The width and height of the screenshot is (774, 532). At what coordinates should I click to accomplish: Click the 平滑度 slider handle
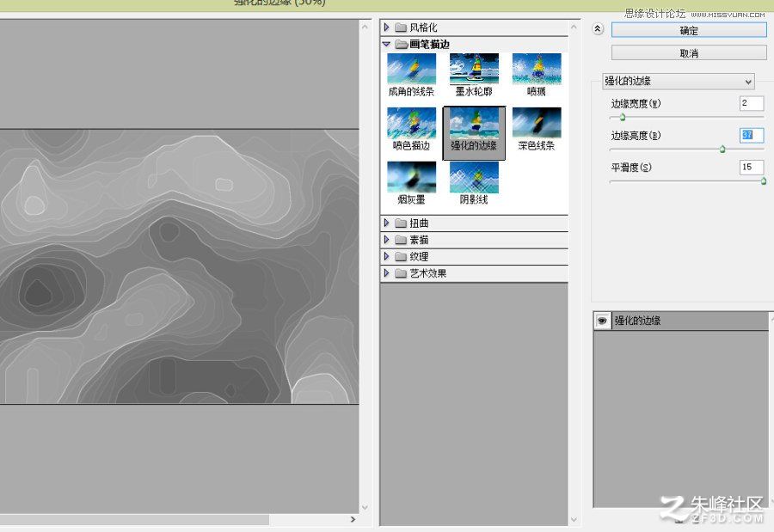764,181
